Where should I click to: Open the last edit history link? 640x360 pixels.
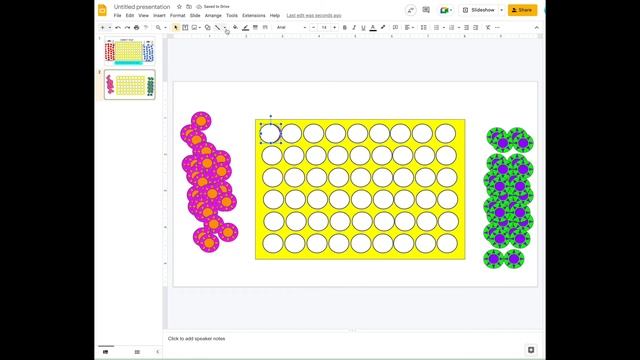(314, 16)
